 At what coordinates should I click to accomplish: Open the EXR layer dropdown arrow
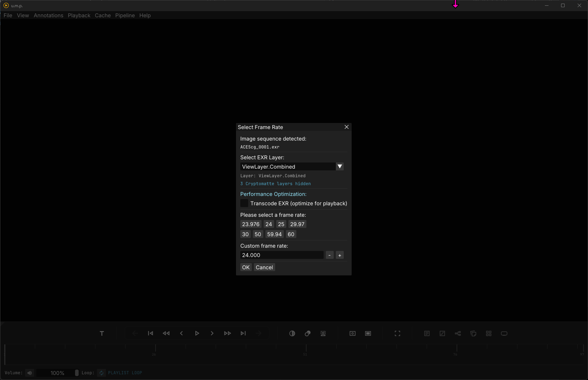(339, 166)
